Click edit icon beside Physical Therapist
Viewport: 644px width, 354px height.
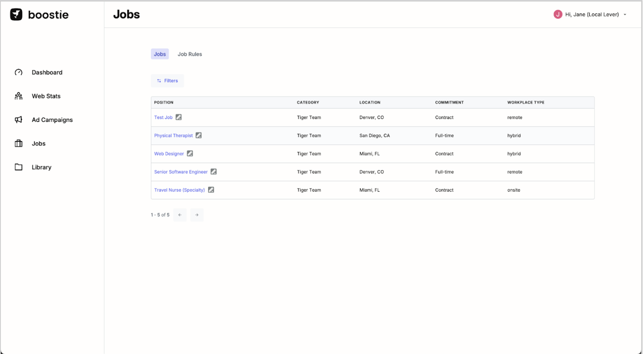click(199, 135)
